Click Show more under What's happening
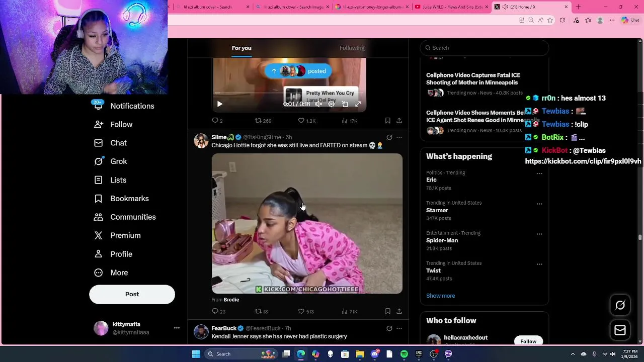 pyautogui.click(x=440, y=296)
